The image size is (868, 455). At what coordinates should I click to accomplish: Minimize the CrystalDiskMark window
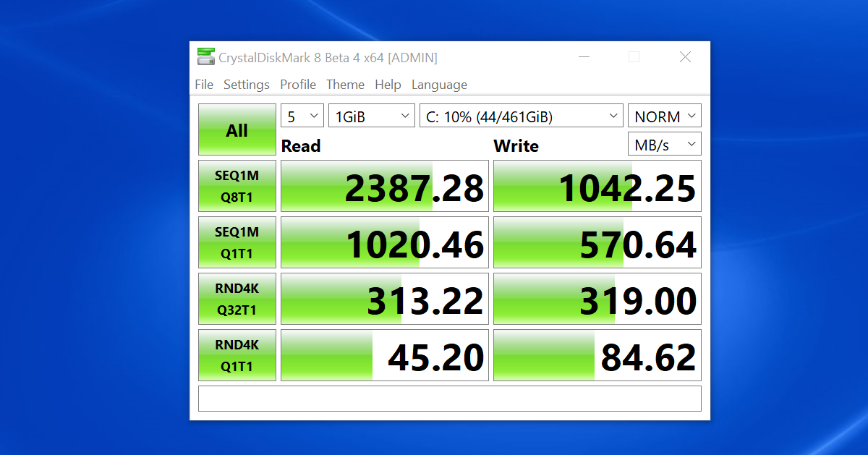click(583, 57)
